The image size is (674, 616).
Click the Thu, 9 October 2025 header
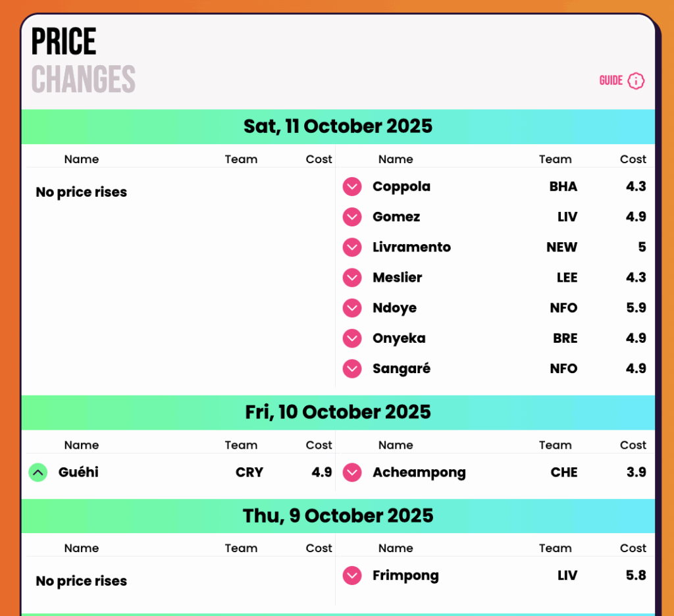[x=338, y=516]
